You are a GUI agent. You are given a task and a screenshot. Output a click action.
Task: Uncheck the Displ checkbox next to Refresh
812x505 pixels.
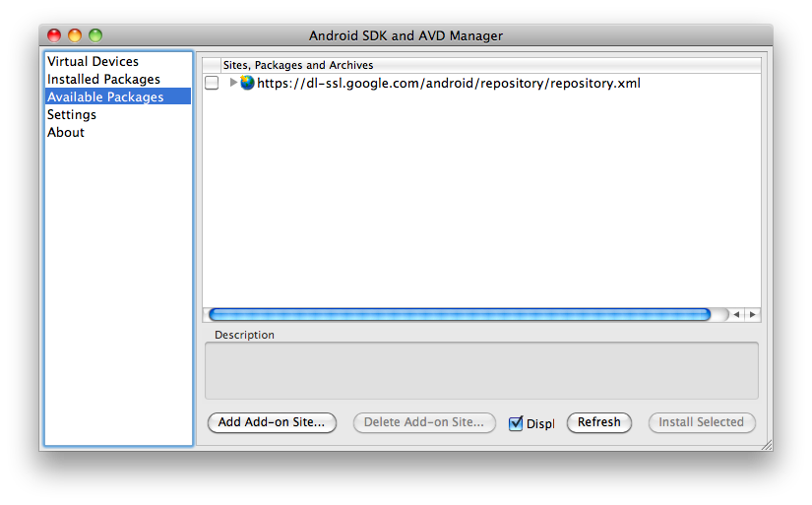[x=516, y=423]
